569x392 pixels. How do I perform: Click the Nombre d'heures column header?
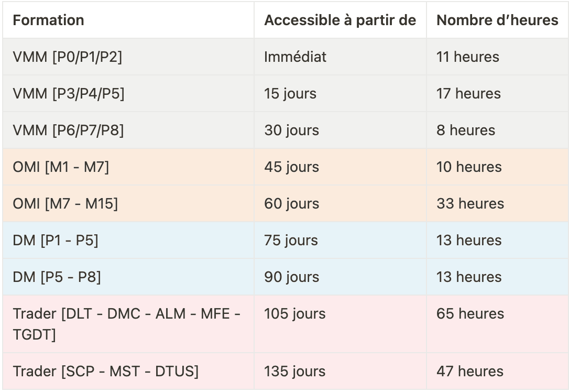point(497,20)
